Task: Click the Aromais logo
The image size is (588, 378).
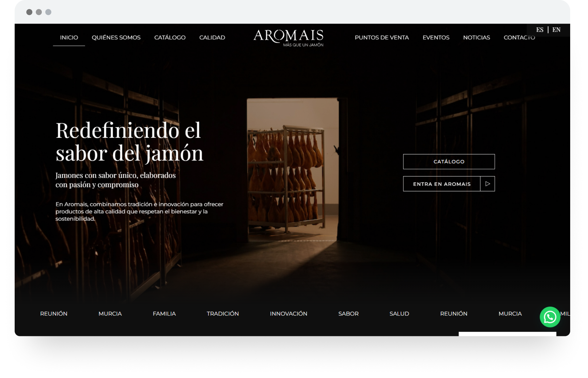Action: tap(288, 38)
